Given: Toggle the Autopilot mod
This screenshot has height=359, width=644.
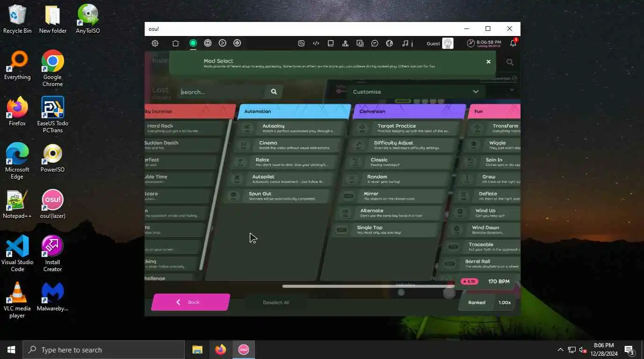Looking at the screenshot, I should (x=280, y=179).
